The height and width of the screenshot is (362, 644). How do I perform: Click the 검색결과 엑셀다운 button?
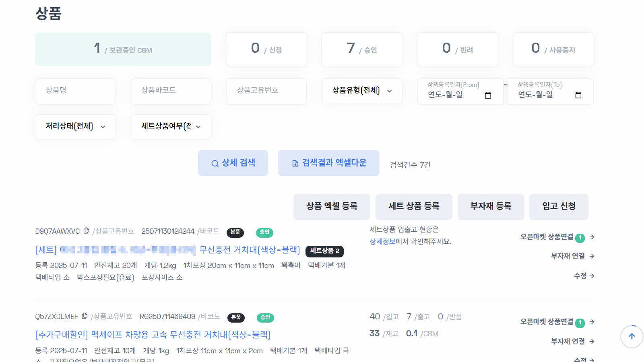click(328, 163)
